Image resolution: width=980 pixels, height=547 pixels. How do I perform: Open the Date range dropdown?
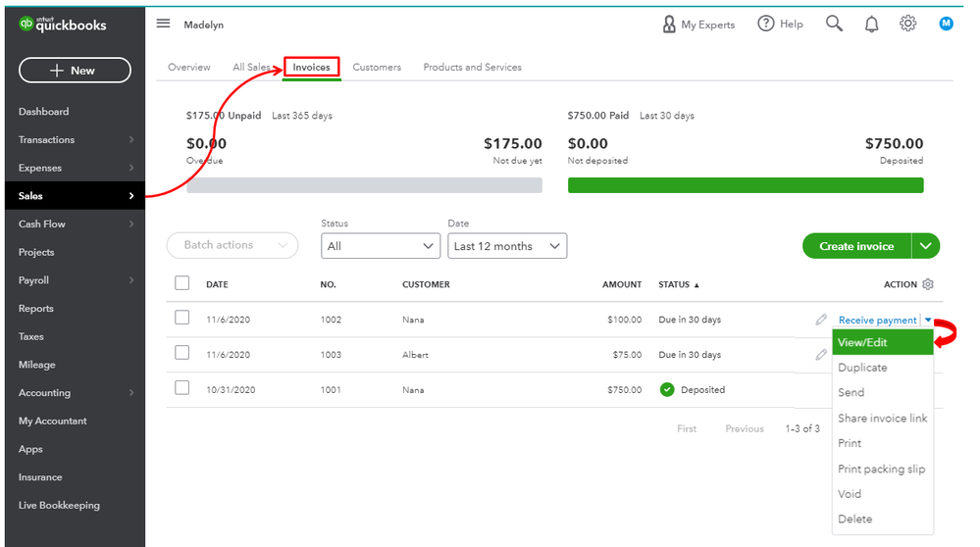(x=507, y=246)
